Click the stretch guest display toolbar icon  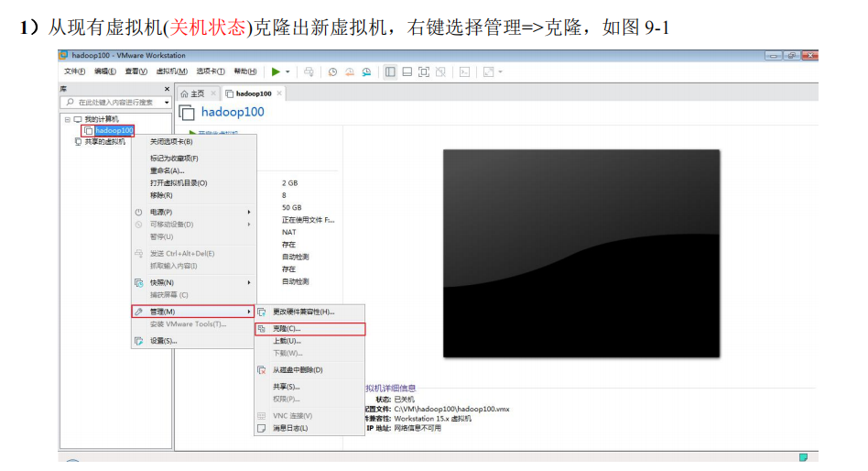coord(488,72)
